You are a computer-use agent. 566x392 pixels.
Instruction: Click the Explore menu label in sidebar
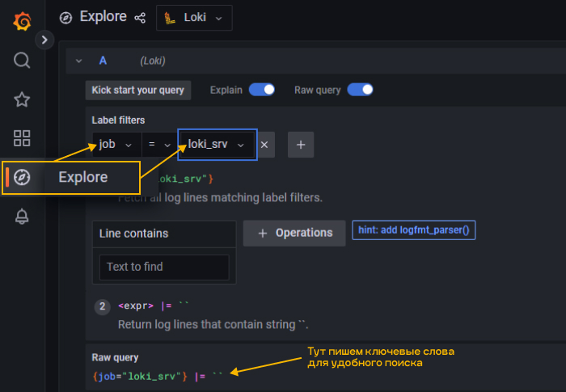point(83,177)
